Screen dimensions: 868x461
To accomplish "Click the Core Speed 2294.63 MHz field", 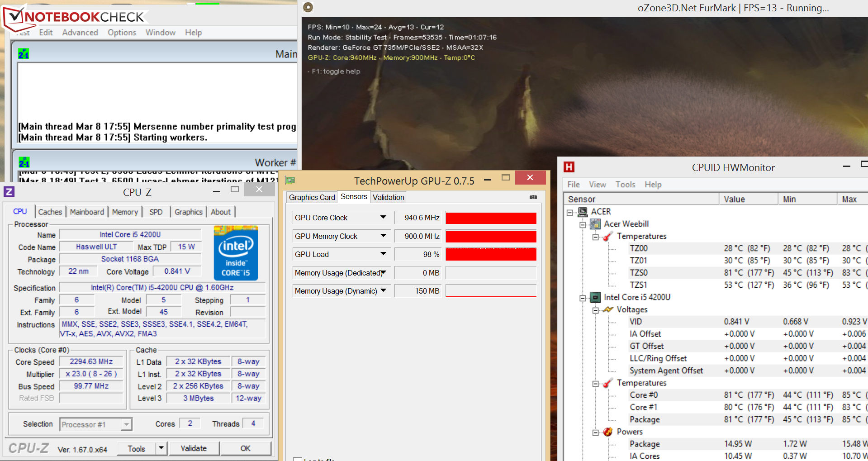I will pyautogui.click(x=91, y=361).
